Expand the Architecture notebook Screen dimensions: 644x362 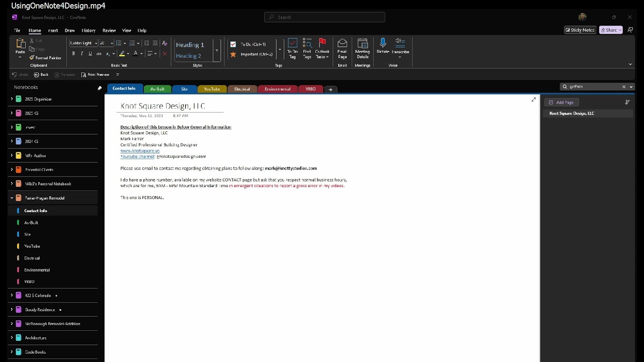(x=12, y=338)
